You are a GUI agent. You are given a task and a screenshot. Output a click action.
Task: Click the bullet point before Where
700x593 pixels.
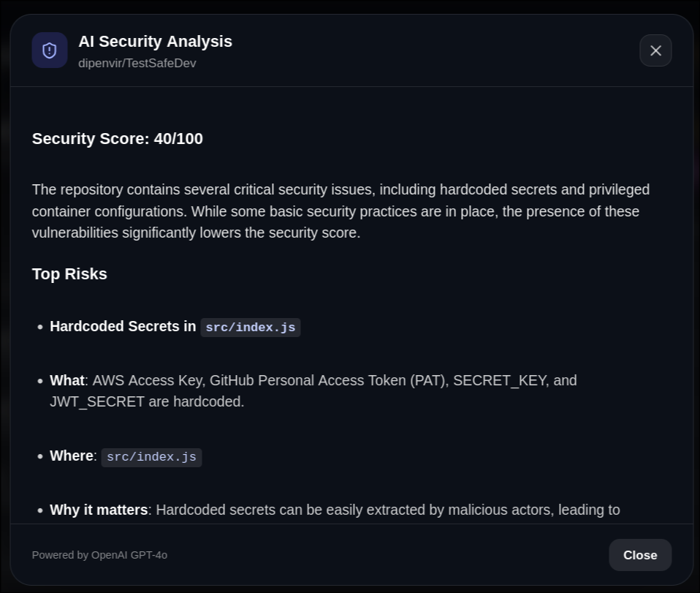coord(40,457)
